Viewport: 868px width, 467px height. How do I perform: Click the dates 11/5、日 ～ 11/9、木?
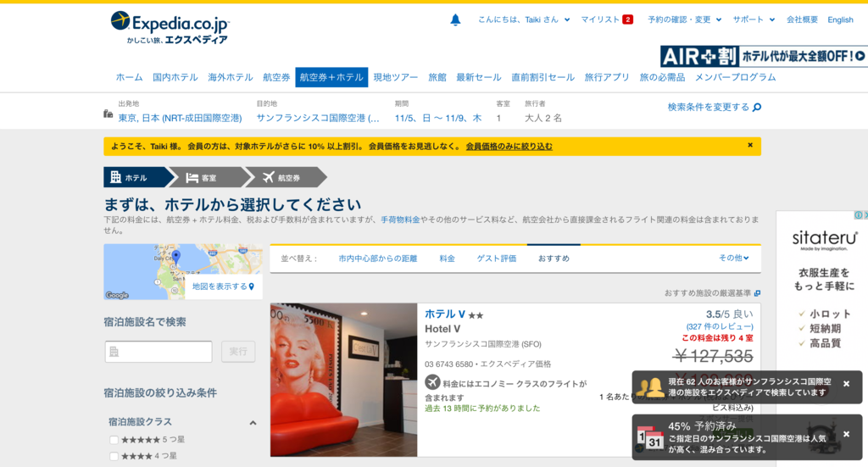pos(438,118)
